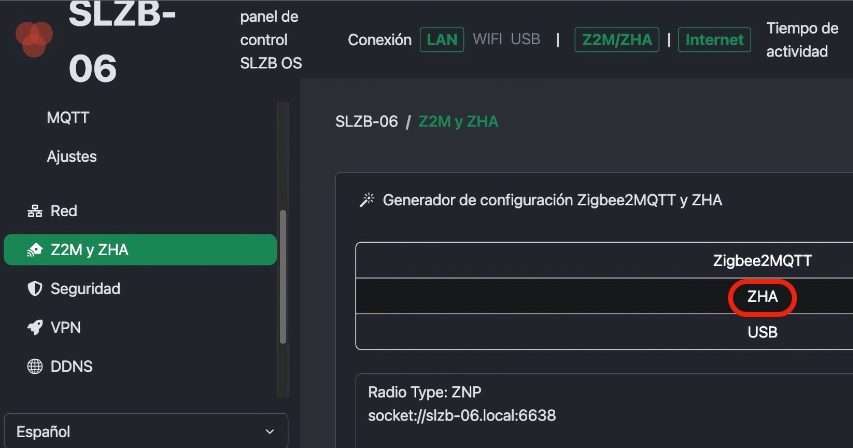Click the socket://slzb-06.local:6638 address text
Viewport: 853px width, 448px height.
click(462, 416)
